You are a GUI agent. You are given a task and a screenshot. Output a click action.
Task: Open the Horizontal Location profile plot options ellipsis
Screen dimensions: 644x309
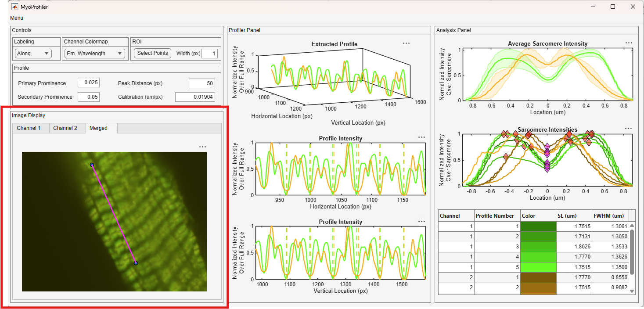(x=422, y=137)
